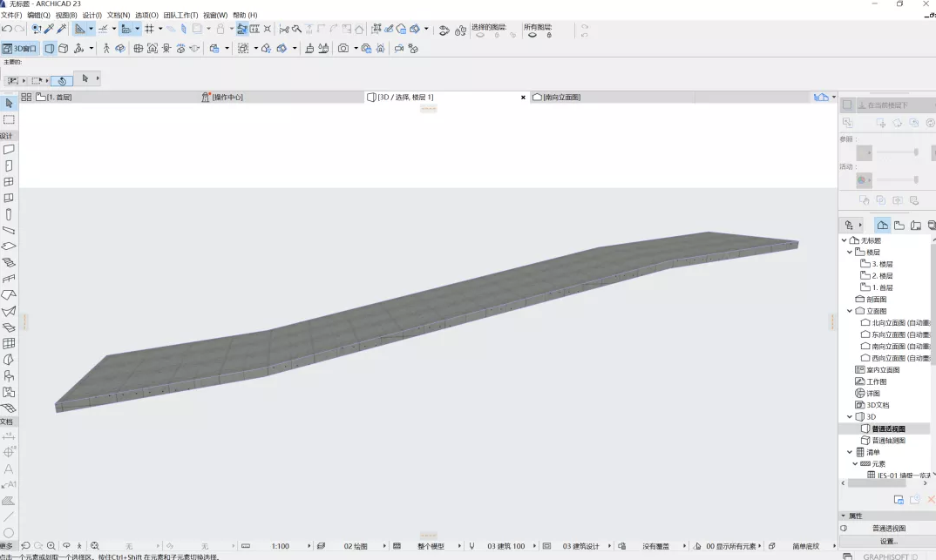Select the Stair tool
The height and width of the screenshot is (560, 936).
click(x=9, y=262)
